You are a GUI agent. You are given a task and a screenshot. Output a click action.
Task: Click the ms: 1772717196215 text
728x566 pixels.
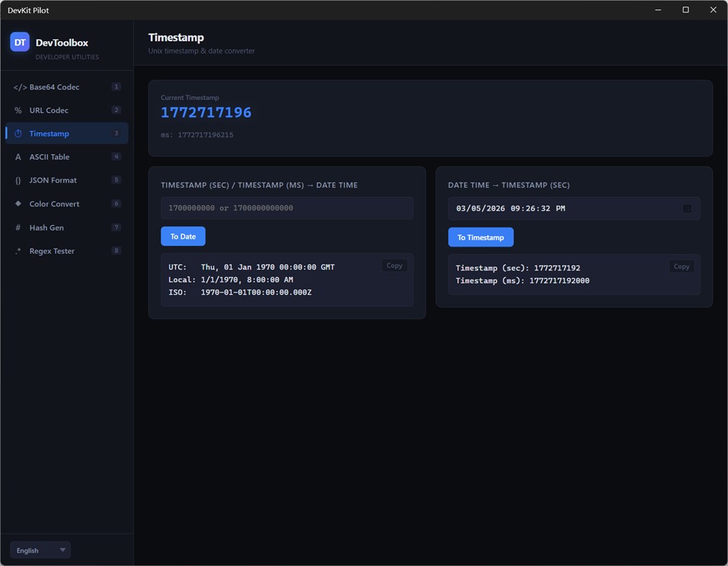coord(197,134)
